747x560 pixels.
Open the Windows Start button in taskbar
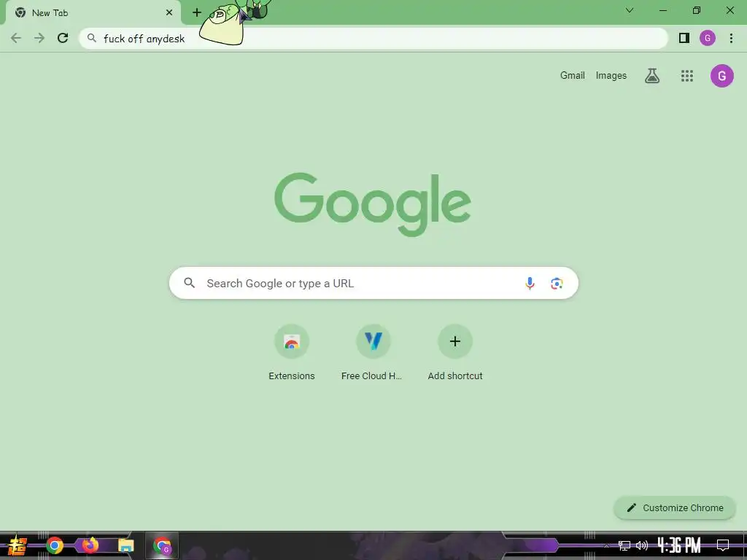coord(18,545)
